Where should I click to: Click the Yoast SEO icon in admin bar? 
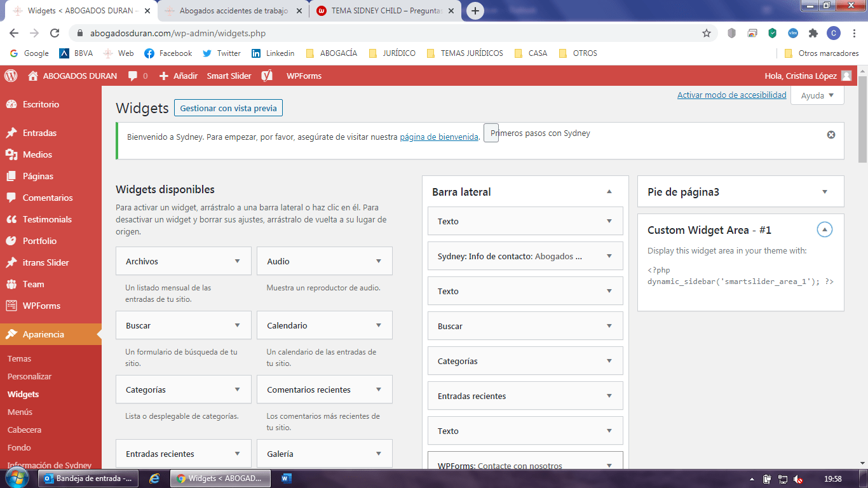(x=267, y=76)
